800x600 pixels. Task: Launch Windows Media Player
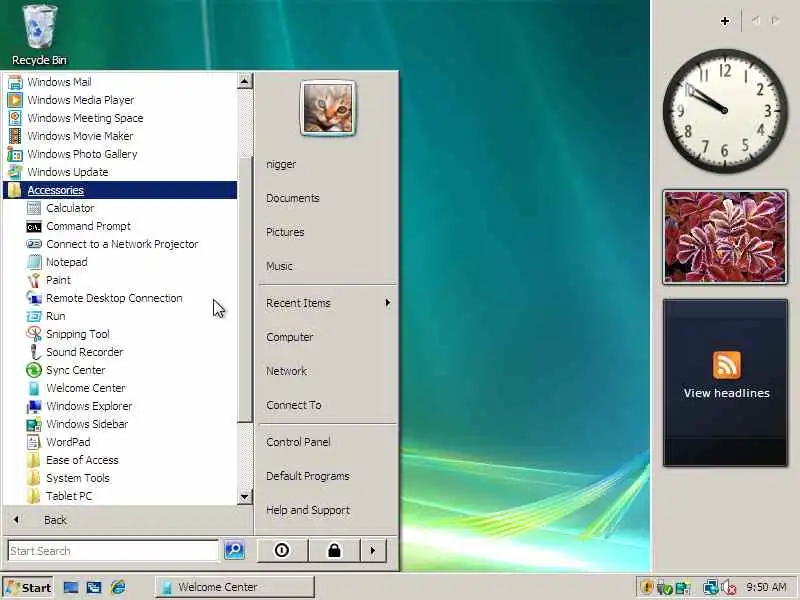tap(120, 100)
